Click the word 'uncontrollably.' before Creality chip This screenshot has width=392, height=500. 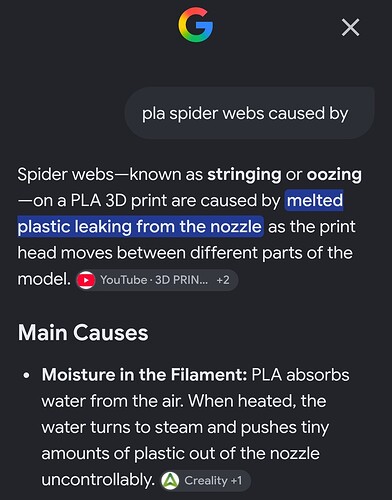98,480
